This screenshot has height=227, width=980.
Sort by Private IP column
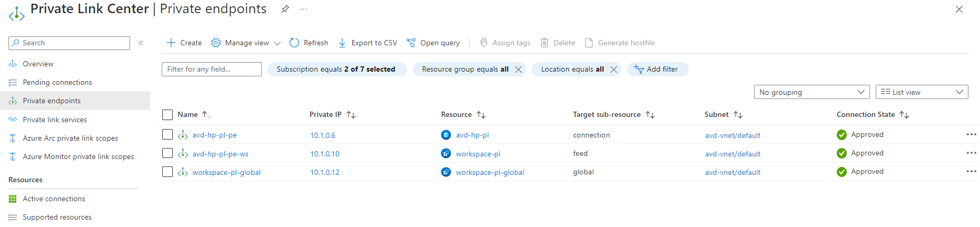332,114
